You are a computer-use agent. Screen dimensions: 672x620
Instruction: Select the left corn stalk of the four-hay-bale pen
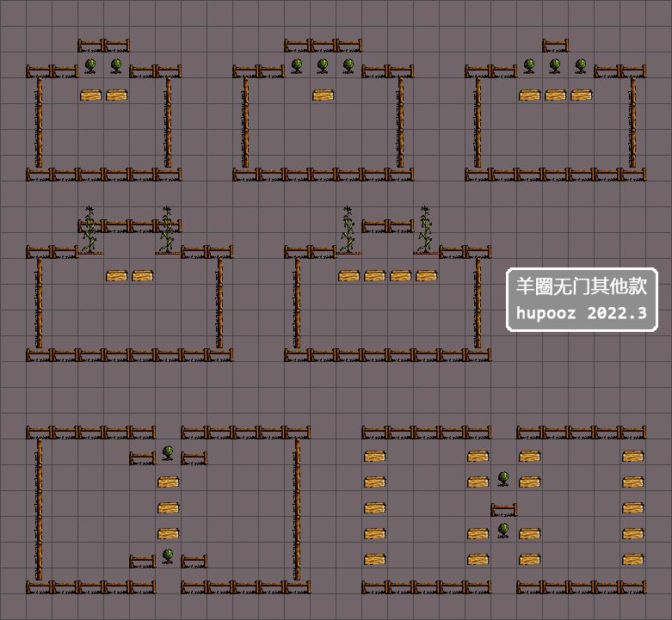pyautogui.click(x=348, y=230)
